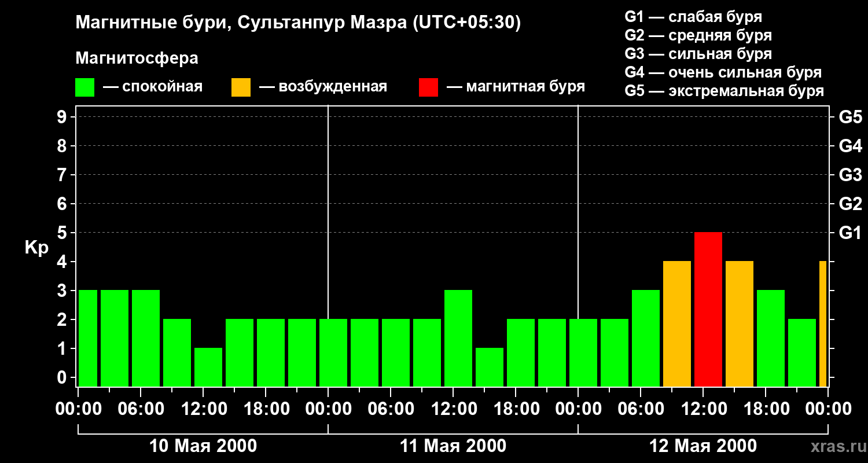This screenshot has width=868, height=463.
Task: Click the 'G1' label on right axis
Action: click(851, 233)
